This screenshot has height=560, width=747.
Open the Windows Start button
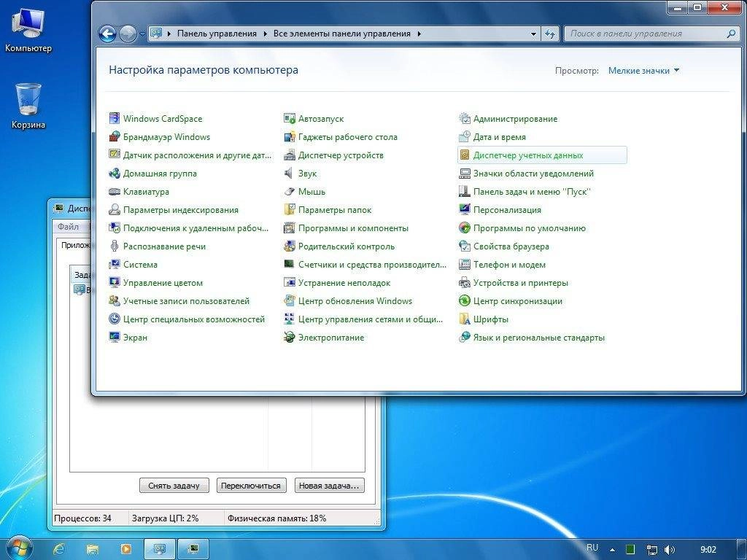click(18, 548)
